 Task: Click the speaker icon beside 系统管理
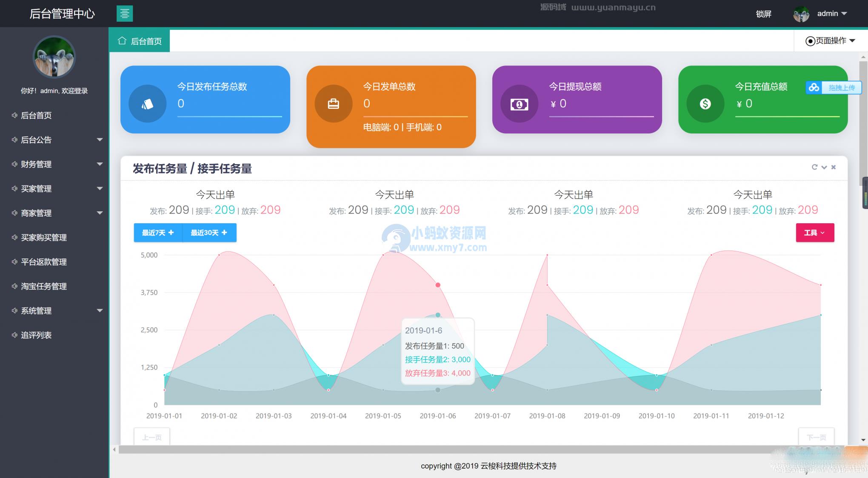tap(14, 311)
